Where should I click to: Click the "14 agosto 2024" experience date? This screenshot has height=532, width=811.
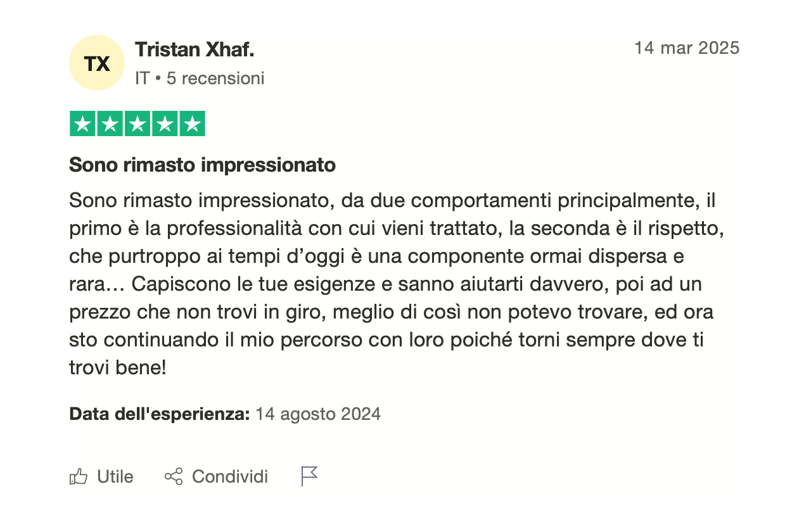point(318,414)
